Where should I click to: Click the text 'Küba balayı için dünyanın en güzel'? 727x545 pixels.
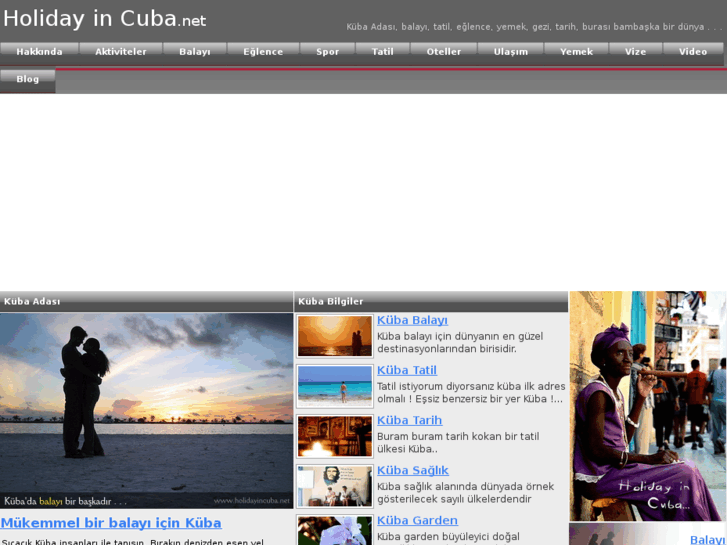[460, 342]
